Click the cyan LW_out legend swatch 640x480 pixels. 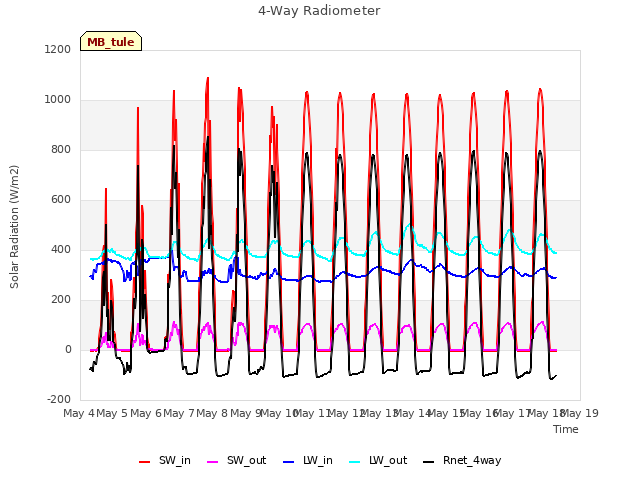(x=355, y=462)
